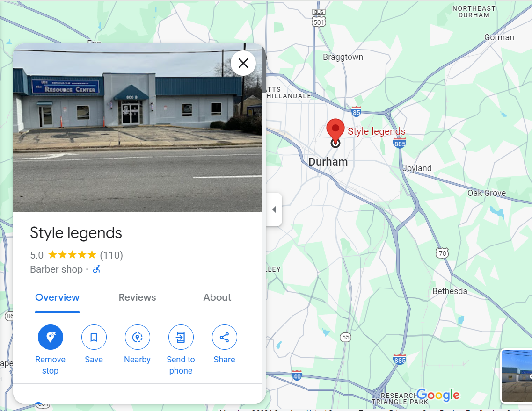This screenshot has height=411, width=532.
Task: Save Style legends with bookmark icon
Action: 94,337
